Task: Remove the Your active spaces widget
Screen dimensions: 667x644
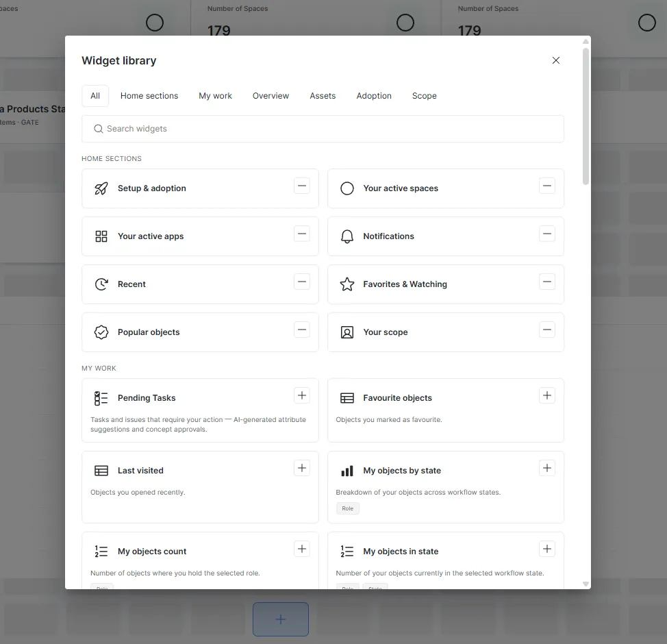Action: click(547, 186)
